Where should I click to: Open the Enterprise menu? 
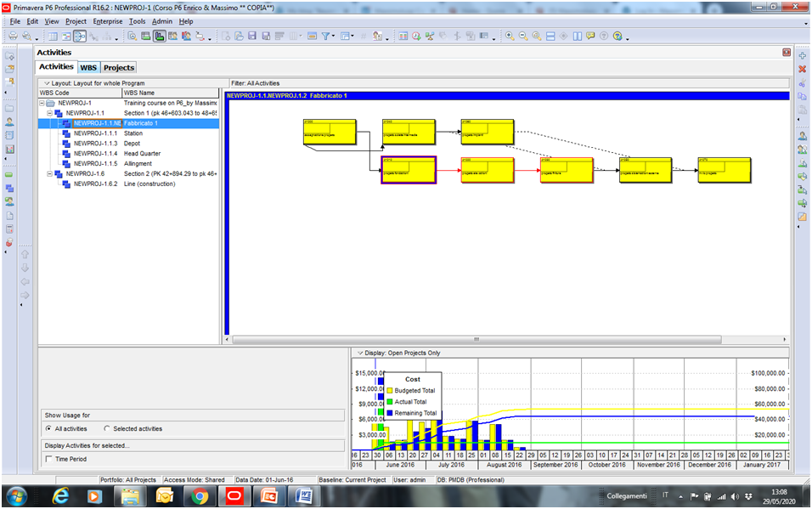pyautogui.click(x=108, y=21)
